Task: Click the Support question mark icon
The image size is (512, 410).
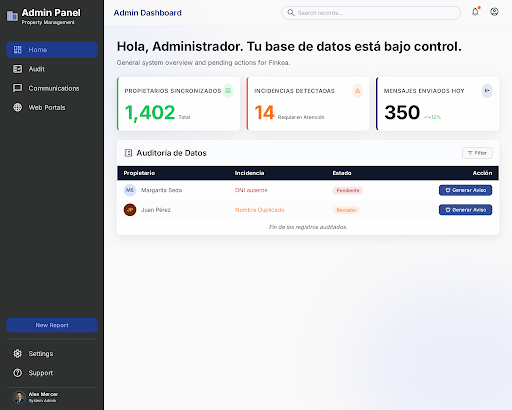Action: pyautogui.click(x=17, y=373)
